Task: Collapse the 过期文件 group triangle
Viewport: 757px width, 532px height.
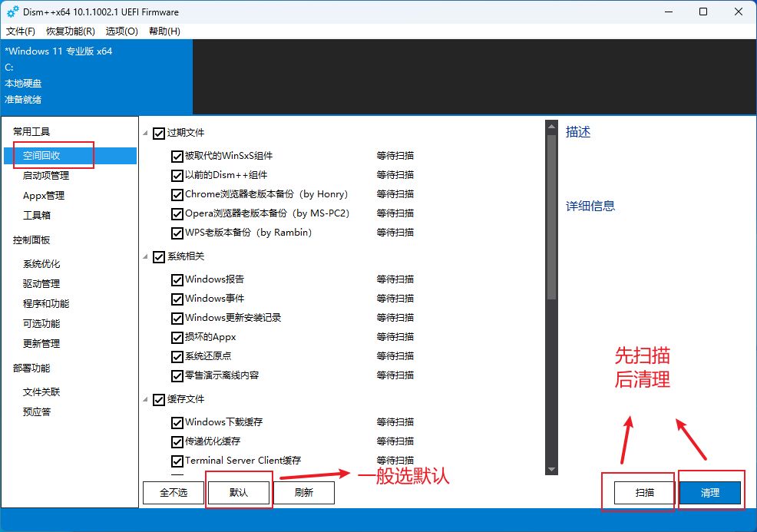Action: click(147, 134)
